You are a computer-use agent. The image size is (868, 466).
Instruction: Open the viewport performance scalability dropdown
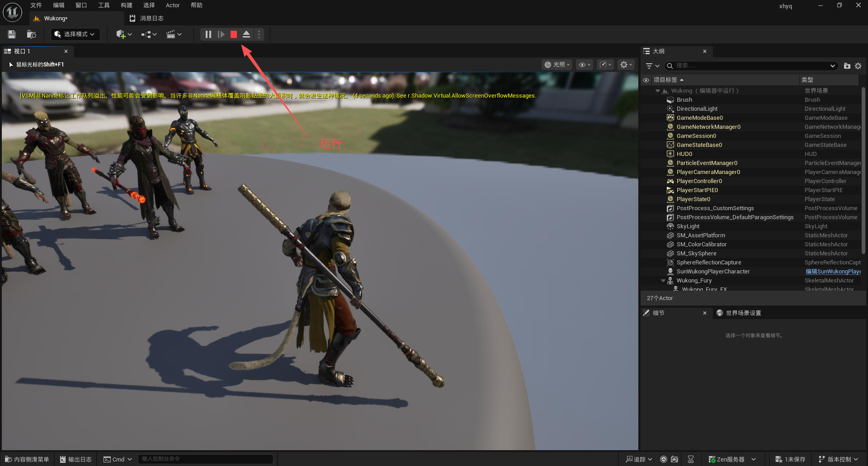tap(605, 65)
